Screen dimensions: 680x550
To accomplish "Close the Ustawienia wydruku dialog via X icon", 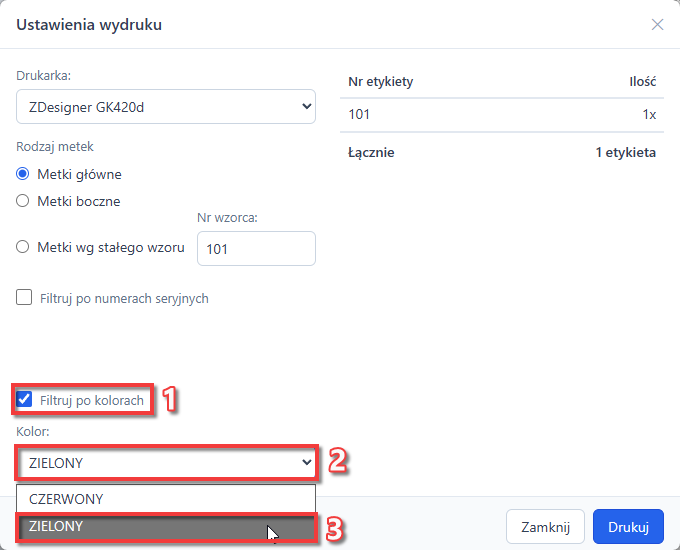I will (657, 25).
